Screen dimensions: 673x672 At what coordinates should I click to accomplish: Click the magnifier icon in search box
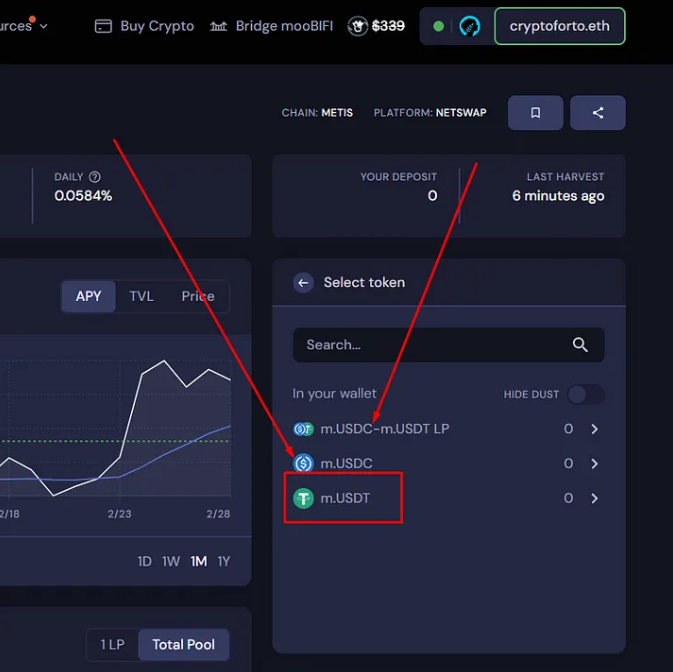click(x=580, y=345)
